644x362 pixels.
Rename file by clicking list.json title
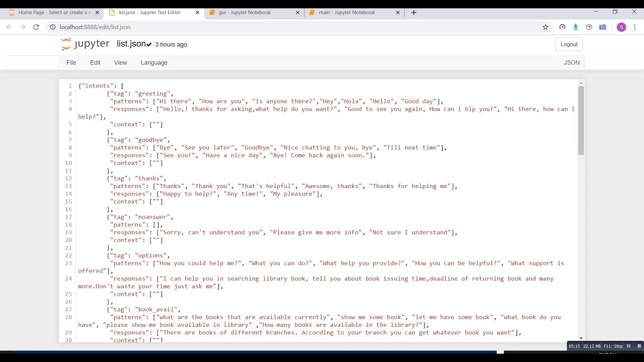[x=131, y=44]
